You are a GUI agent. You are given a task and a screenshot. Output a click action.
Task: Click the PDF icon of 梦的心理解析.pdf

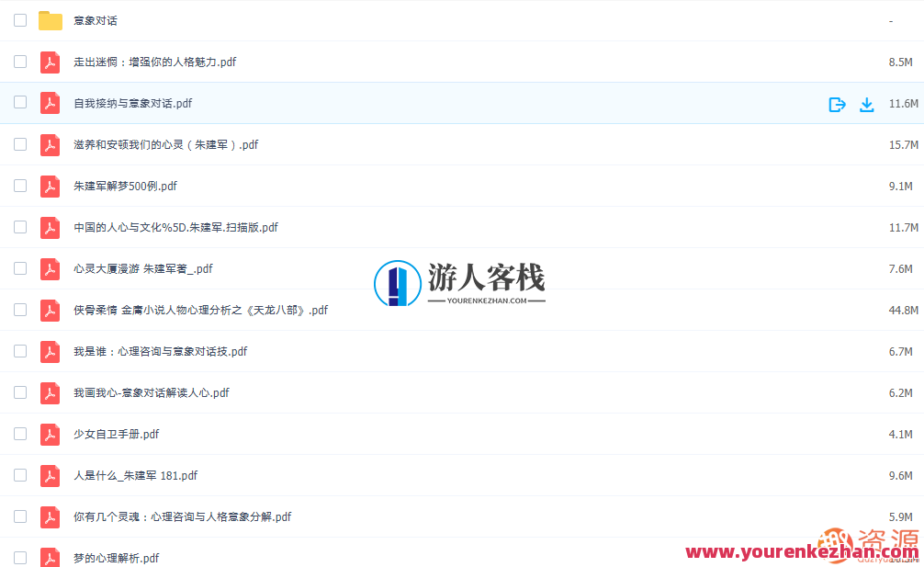(x=50, y=558)
